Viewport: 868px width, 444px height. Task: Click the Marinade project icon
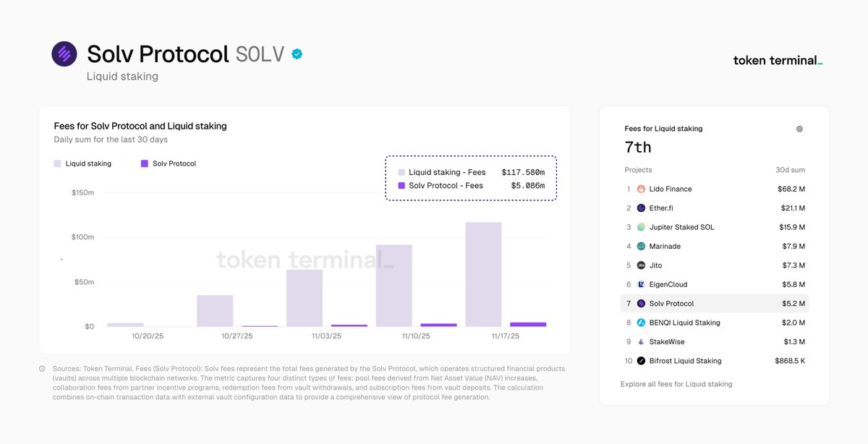(639, 246)
